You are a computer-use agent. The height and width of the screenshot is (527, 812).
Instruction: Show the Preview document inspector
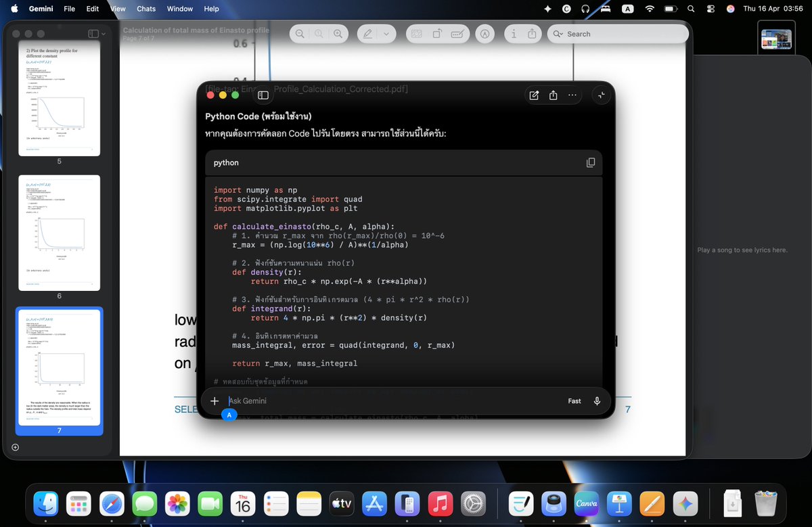514,34
